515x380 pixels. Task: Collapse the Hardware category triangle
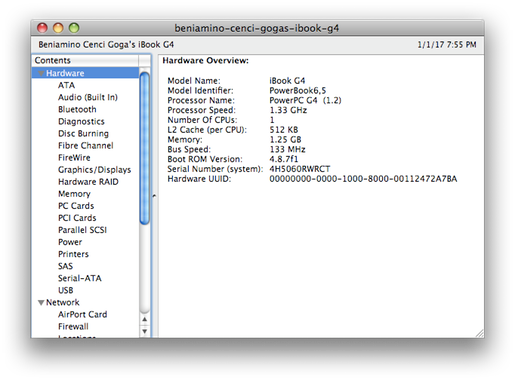click(41, 73)
